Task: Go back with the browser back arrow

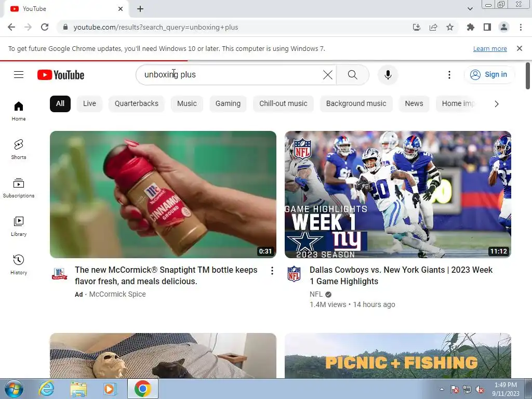Action: click(11, 27)
